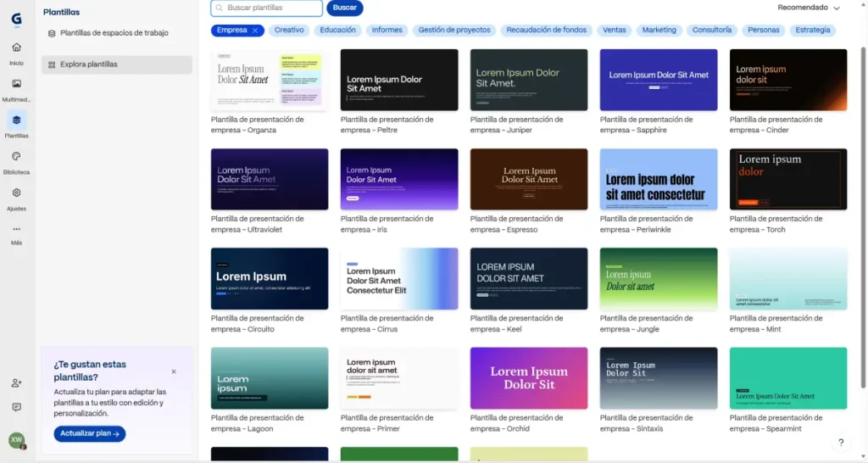Open the Torch template thumbnail
Screen dimensions: 868x463
788,179
